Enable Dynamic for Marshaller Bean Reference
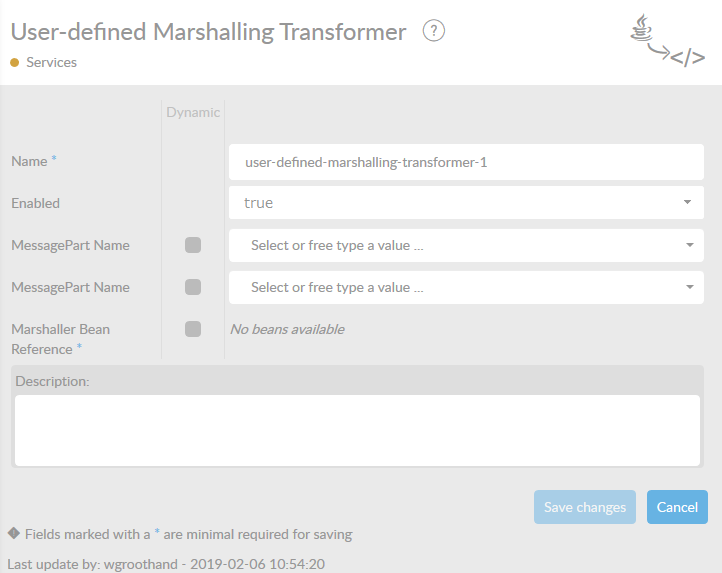Screen dimensions: 722x573 point(193,329)
